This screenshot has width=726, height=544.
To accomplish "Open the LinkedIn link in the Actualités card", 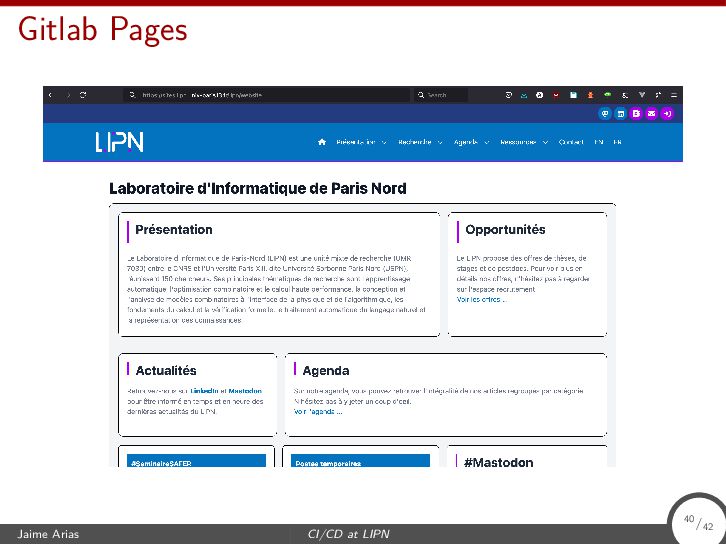I will 204,391.
